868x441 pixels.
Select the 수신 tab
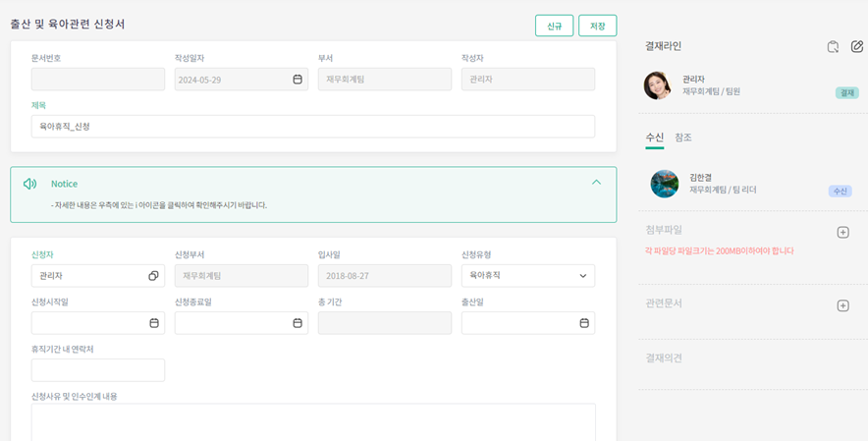[654, 138]
